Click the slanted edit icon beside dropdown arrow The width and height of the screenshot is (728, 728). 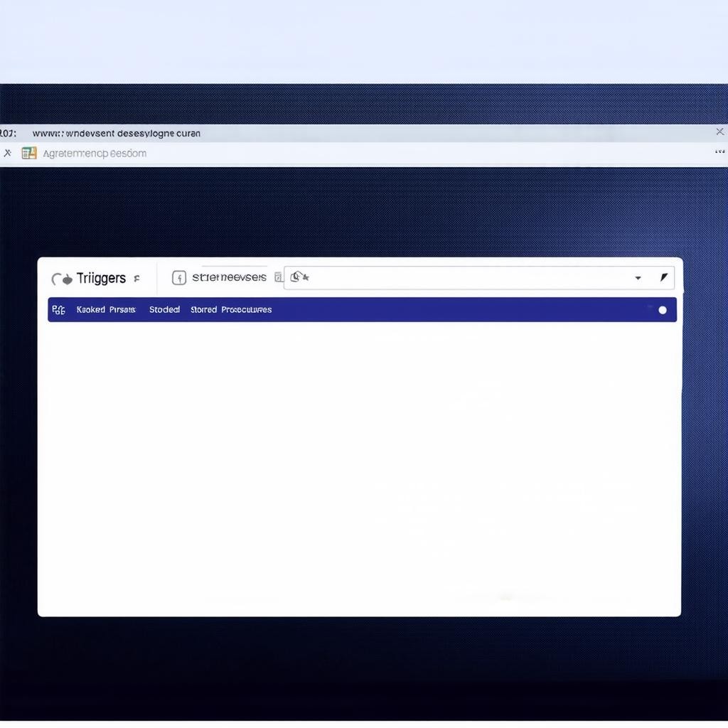point(663,277)
